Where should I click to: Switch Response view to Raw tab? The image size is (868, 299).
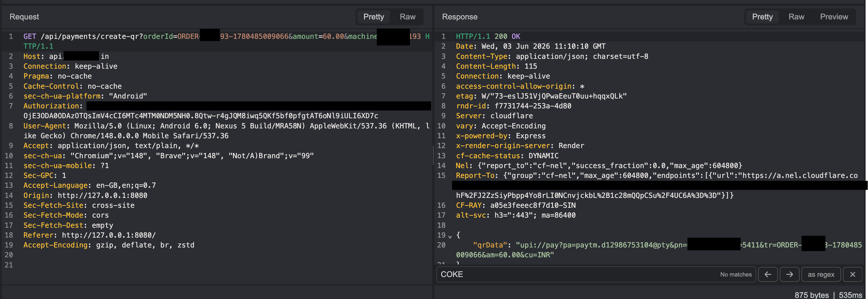click(x=796, y=17)
